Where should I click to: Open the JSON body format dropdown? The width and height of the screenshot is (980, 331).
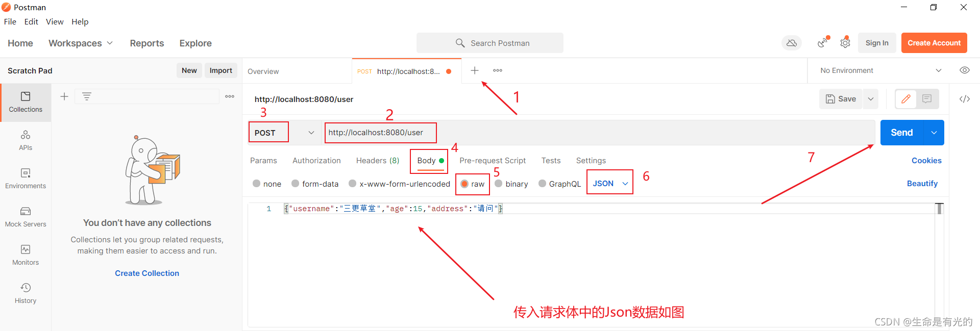pyautogui.click(x=610, y=184)
